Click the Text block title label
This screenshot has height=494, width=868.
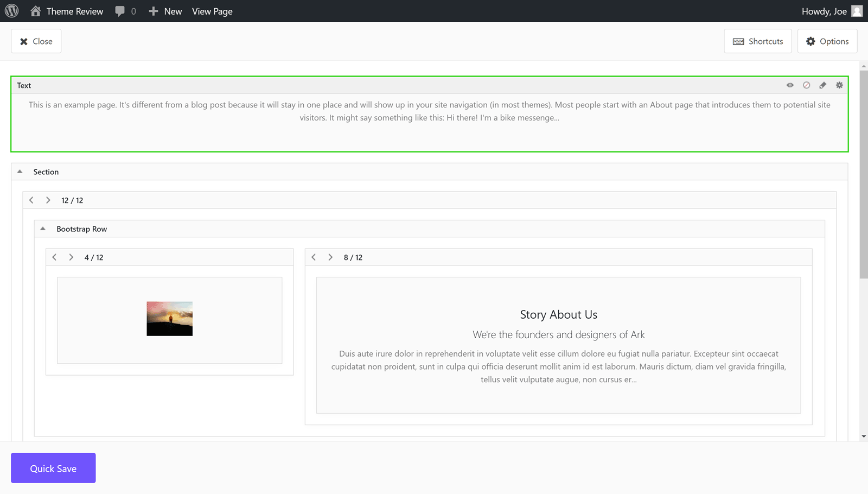pyautogui.click(x=24, y=85)
